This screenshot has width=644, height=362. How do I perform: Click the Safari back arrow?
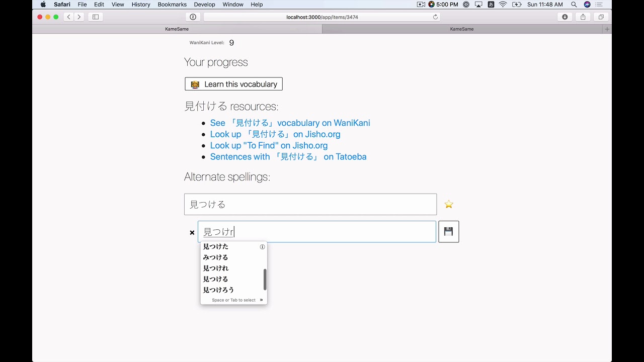(x=69, y=17)
